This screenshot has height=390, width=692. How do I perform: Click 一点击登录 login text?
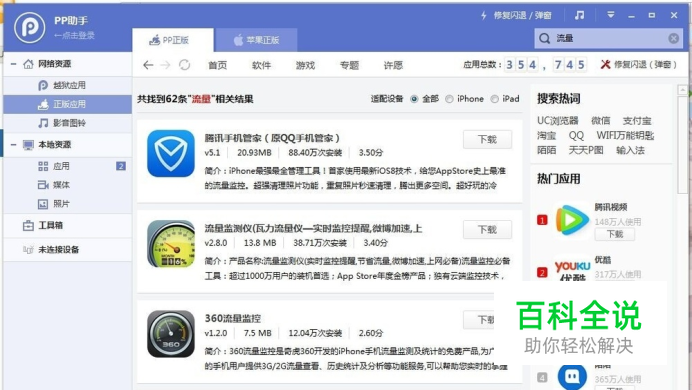(x=75, y=35)
